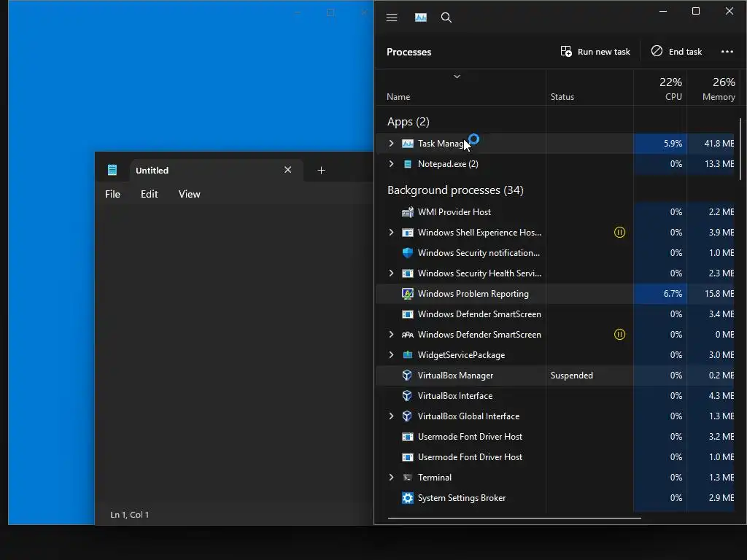The image size is (747, 560).
Task: Click the Run new task button
Action: click(x=595, y=52)
